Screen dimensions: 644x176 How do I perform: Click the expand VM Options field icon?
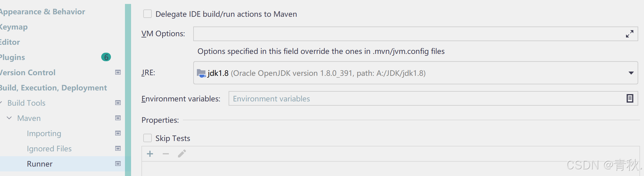pyautogui.click(x=629, y=34)
